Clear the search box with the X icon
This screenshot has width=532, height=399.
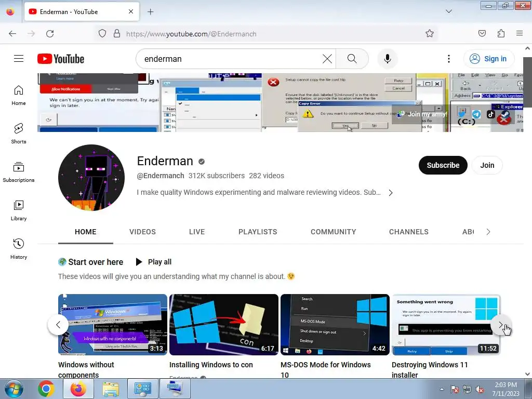[x=327, y=59]
